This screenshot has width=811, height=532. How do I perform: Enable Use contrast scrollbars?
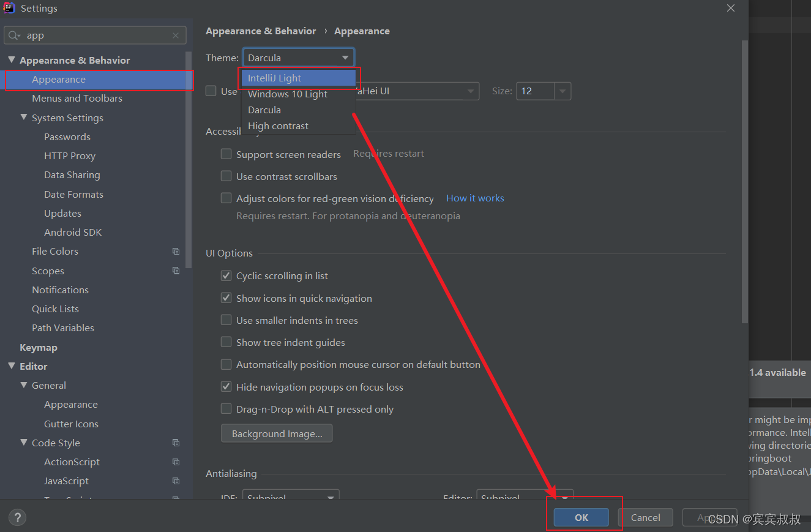tap(226, 176)
